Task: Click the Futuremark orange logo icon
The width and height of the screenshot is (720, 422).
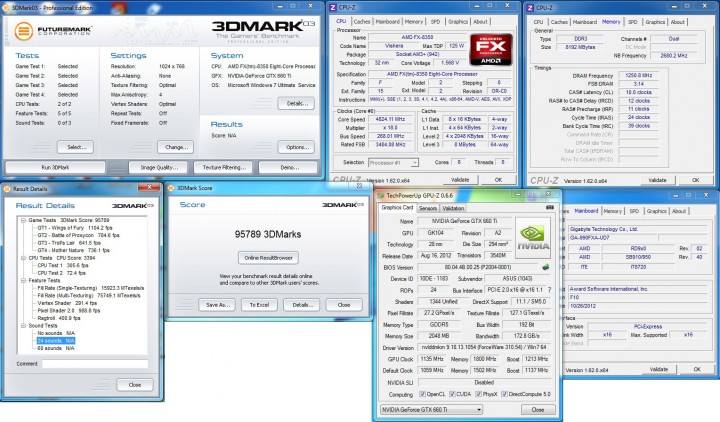Action: [x=24, y=31]
